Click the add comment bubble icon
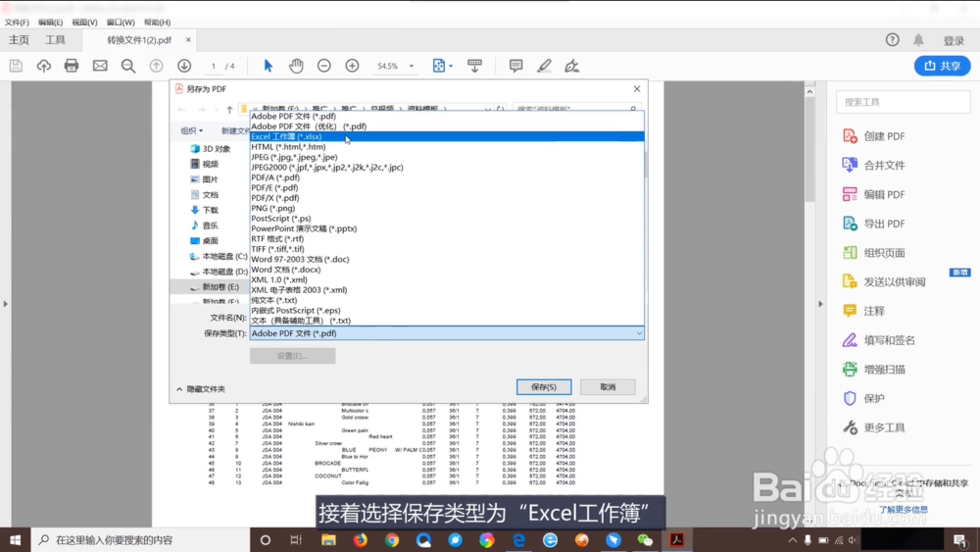980x552 pixels. pos(515,66)
